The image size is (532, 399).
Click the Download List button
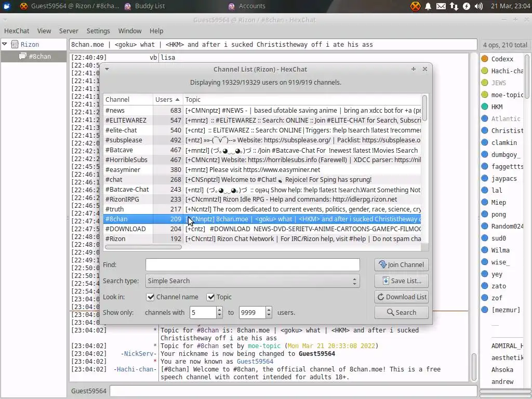(402, 297)
